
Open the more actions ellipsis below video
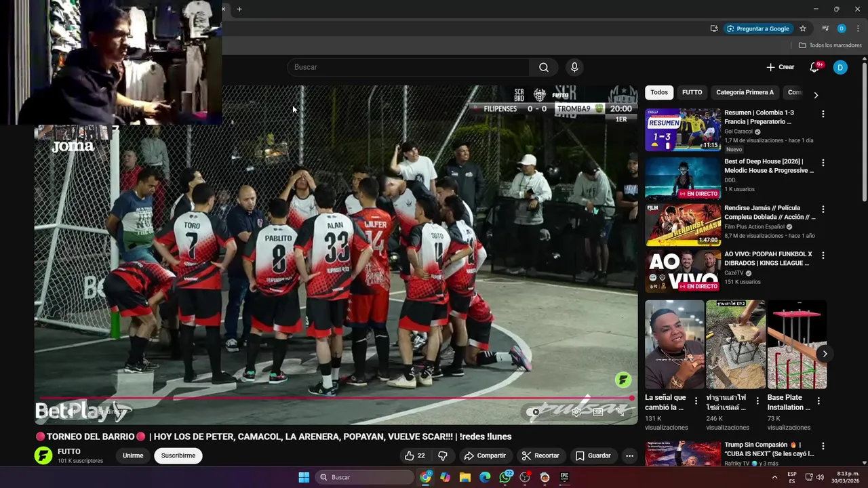coord(629,455)
